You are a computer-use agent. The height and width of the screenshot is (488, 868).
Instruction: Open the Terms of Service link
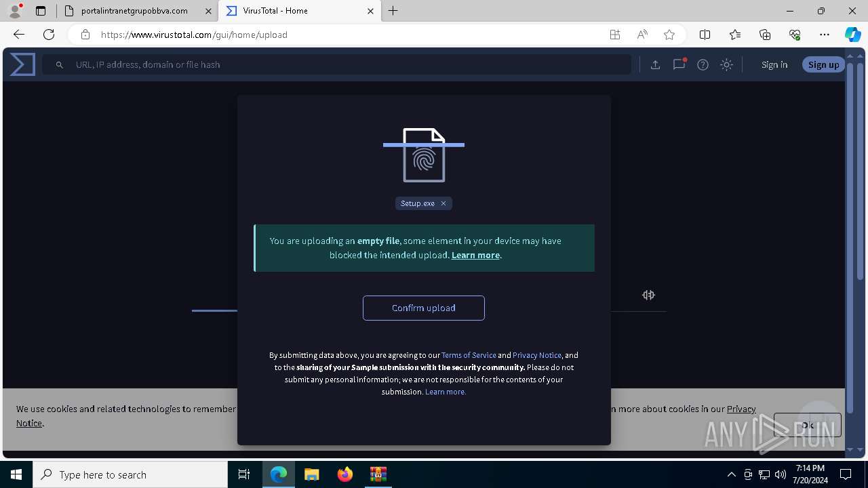(469, 355)
